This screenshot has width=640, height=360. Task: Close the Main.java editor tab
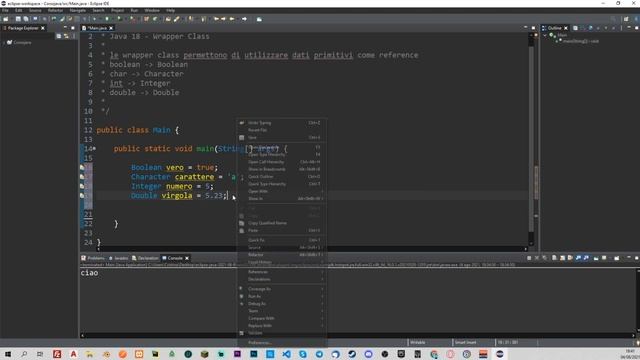coord(111,28)
